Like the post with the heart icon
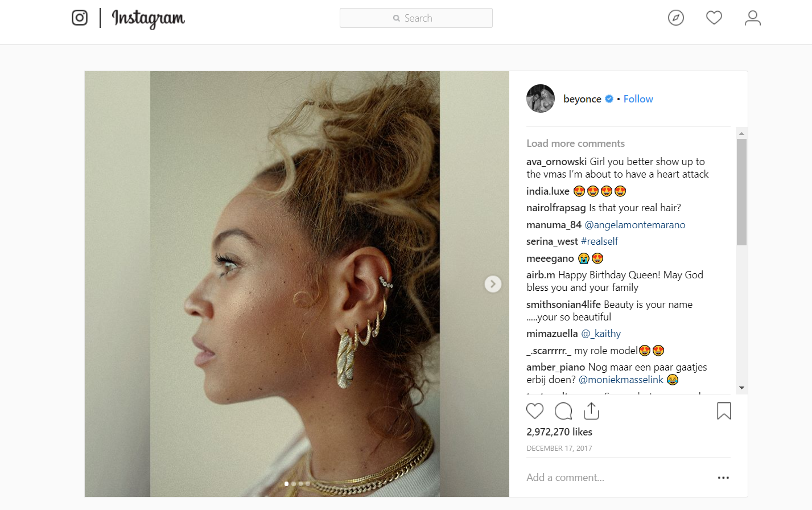 coord(535,411)
